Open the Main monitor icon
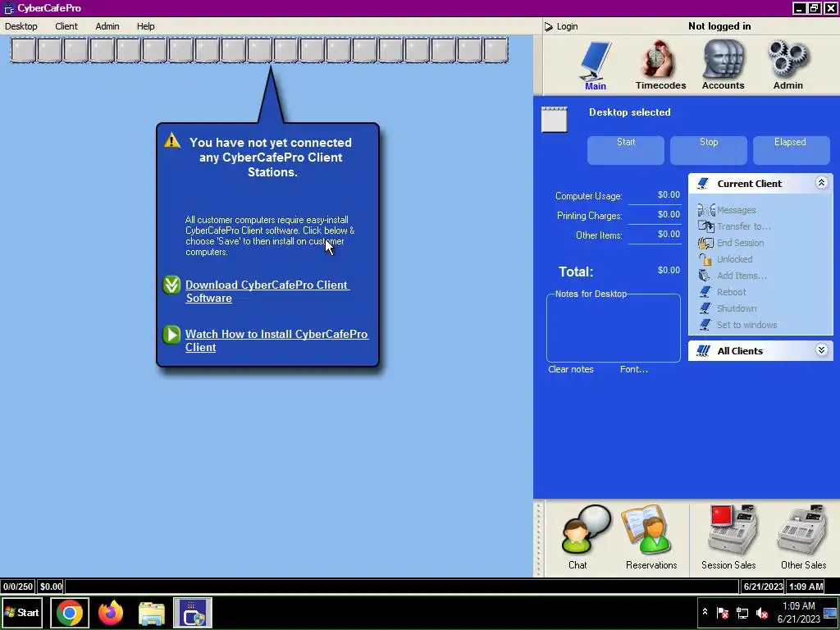 pos(596,61)
